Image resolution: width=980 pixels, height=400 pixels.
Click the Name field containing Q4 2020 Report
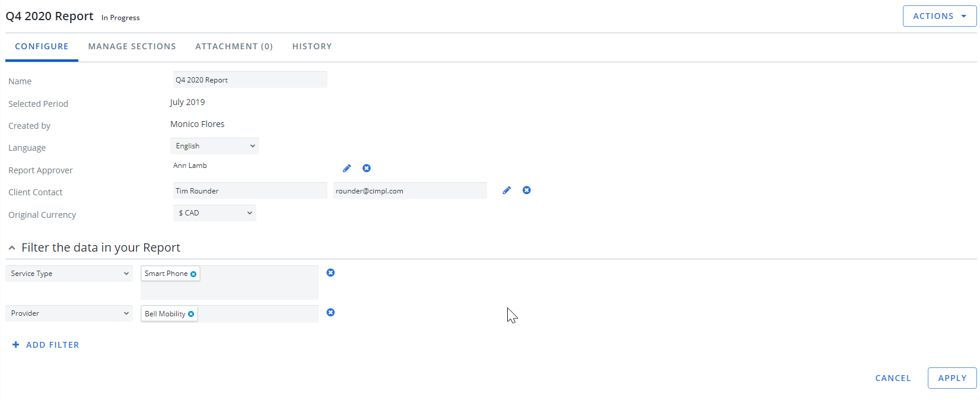click(x=250, y=80)
